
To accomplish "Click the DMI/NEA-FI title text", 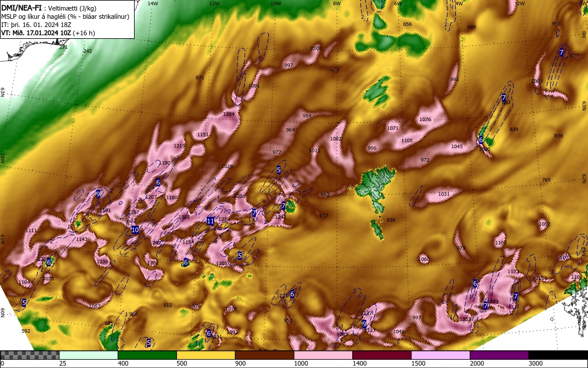I will [x=21, y=8].
